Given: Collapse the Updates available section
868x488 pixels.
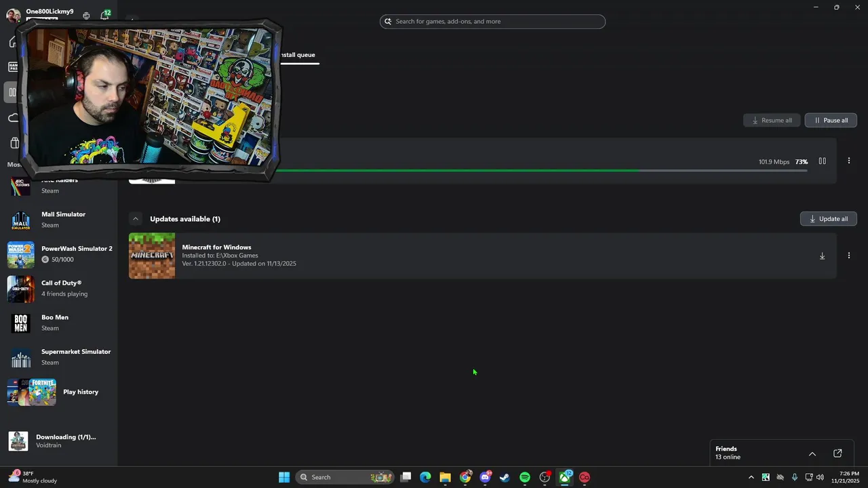Looking at the screenshot, I should pyautogui.click(x=136, y=219).
